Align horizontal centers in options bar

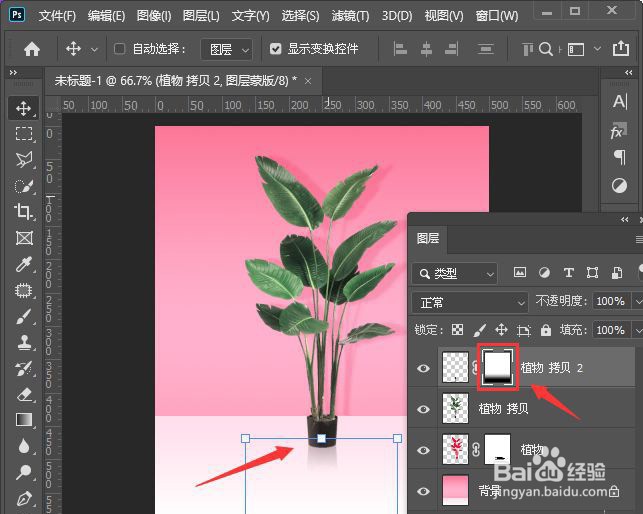coord(426,49)
